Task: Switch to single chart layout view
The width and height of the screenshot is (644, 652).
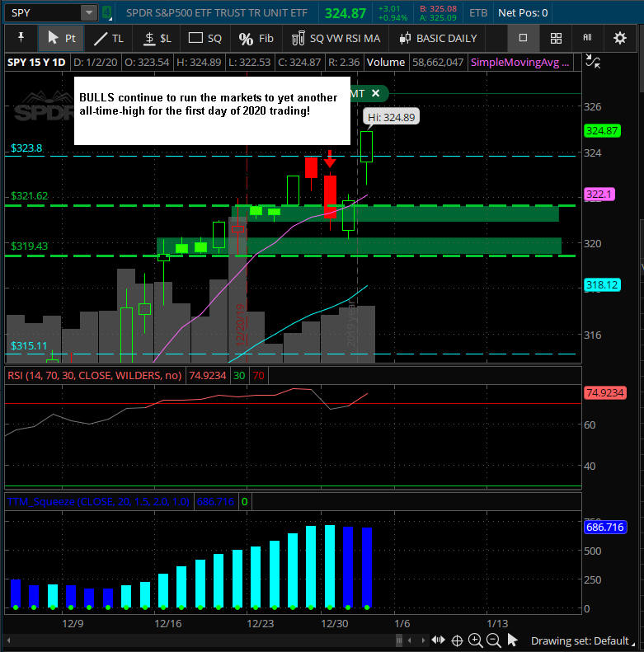Action: (523, 38)
